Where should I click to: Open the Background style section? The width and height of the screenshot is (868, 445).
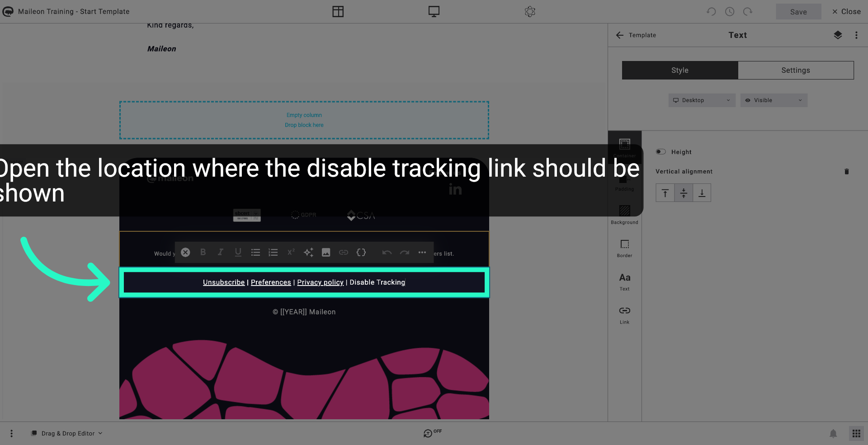[x=625, y=215]
